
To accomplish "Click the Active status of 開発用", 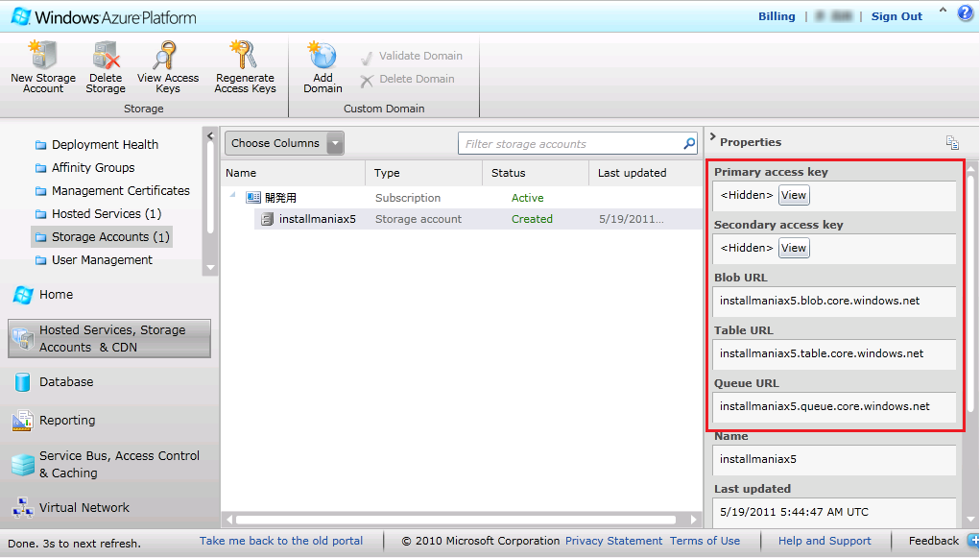I will point(528,198).
